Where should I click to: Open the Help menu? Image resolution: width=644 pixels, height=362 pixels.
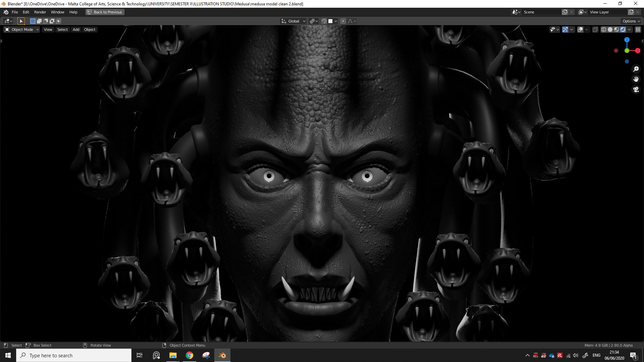pos(73,12)
